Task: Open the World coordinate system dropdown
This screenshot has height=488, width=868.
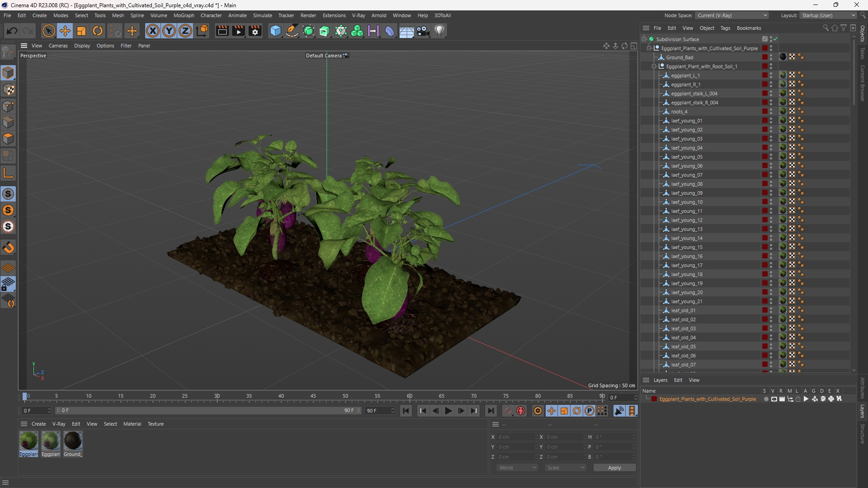Action: (x=517, y=468)
